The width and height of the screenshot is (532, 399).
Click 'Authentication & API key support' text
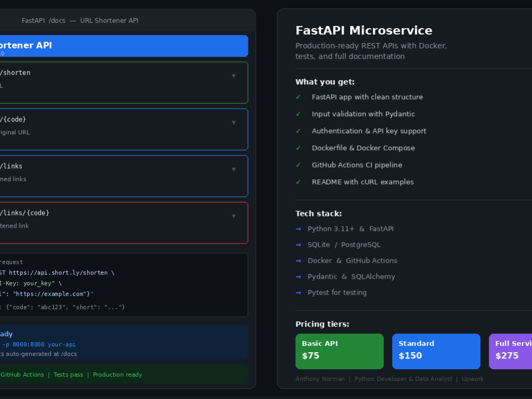[369, 131]
